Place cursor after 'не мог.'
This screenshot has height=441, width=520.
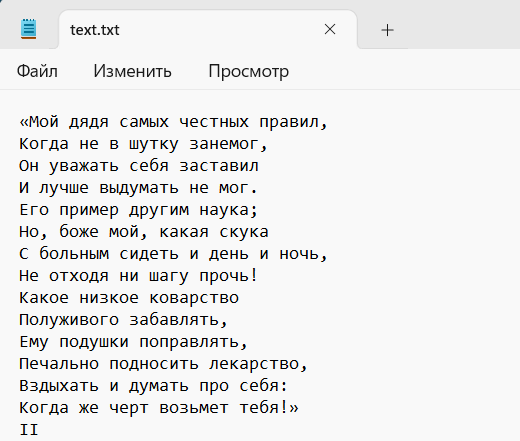click(x=258, y=188)
